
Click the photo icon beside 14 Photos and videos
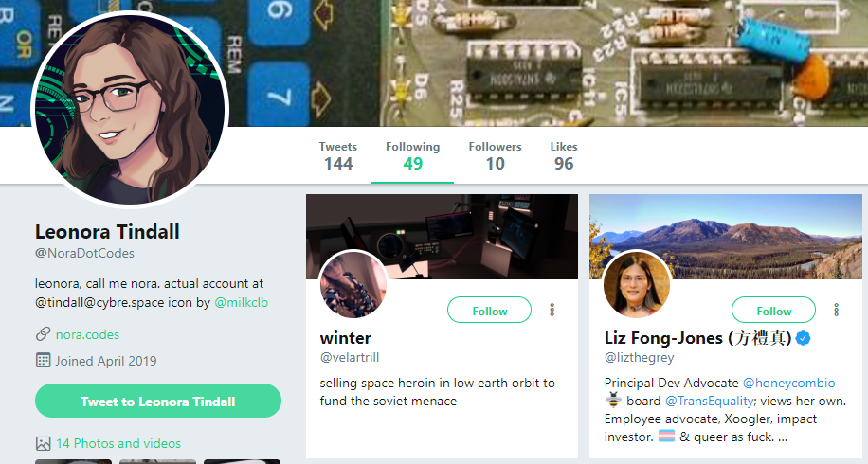44,443
